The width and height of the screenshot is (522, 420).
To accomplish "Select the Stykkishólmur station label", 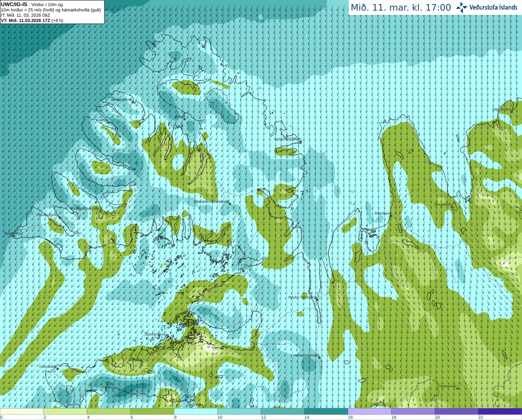I will click(x=156, y=334).
